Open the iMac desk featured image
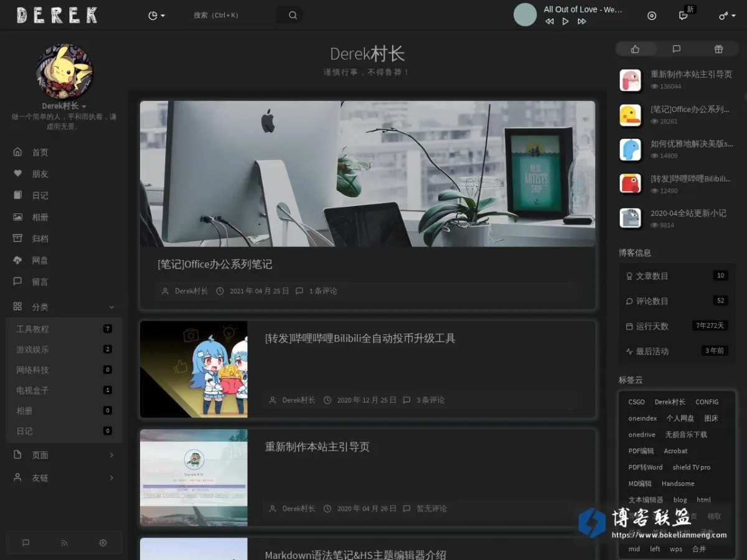Viewport: 747px width, 560px height. [367, 174]
